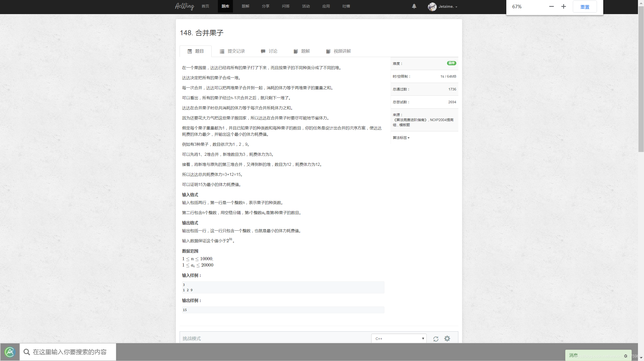This screenshot has width=644, height=361.
Task: Click the AcWing logo in the navigation bar
Action: click(184, 6)
